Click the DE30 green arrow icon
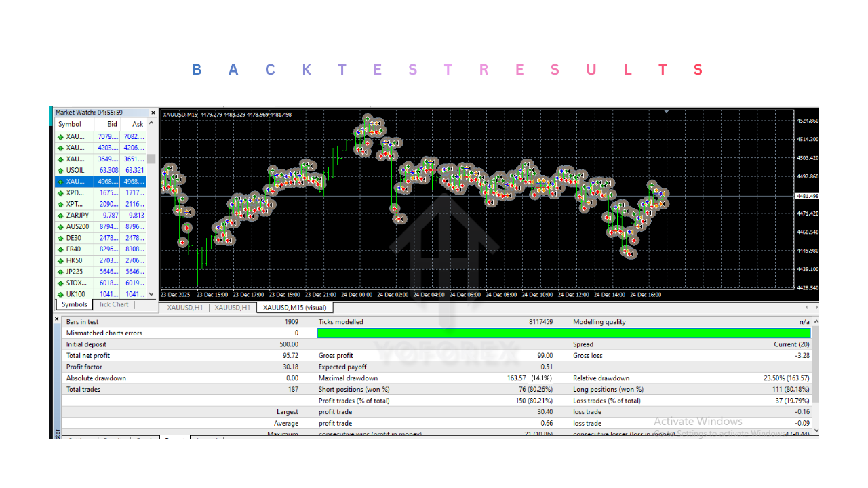 tap(60, 238)
